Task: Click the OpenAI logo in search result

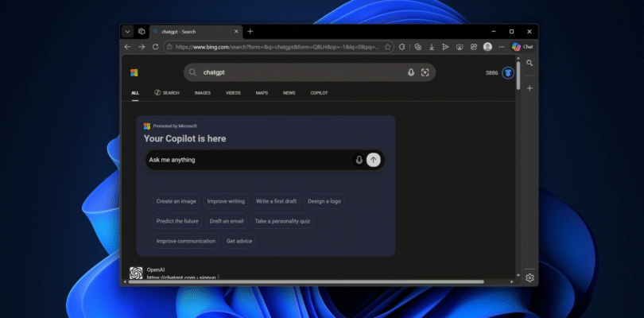Action: point(136,273)
